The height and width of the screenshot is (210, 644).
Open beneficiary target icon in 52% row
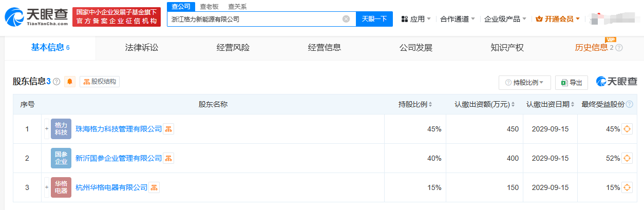(x=627, y=158)
